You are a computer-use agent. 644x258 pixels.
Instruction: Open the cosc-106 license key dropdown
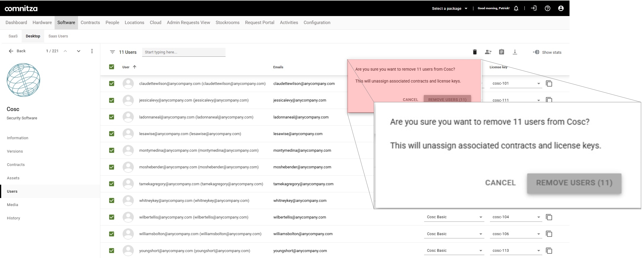(x=516, y=234)
